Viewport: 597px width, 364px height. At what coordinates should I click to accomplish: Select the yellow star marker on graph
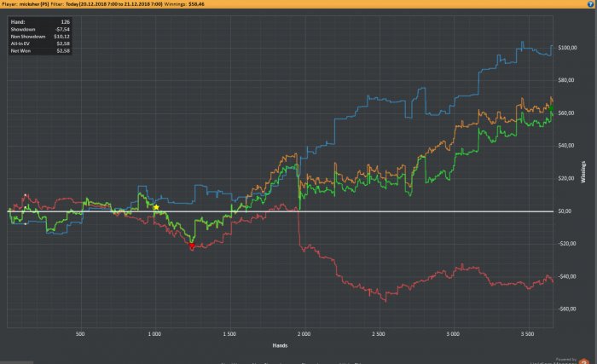156,207
